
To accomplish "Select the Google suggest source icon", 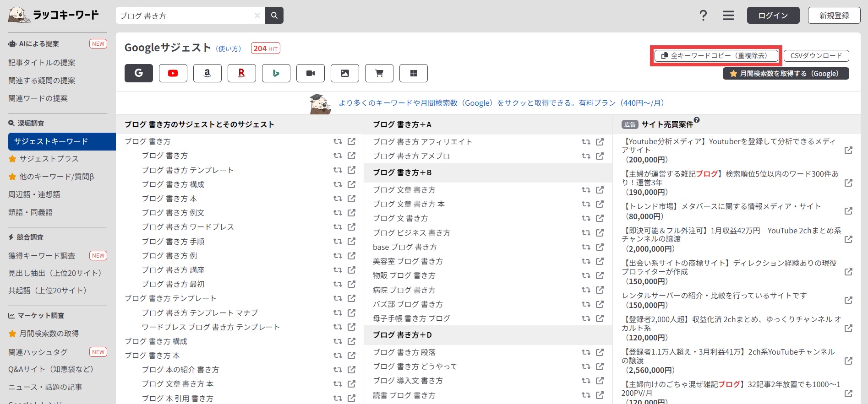I will click(x=139, y=73).
